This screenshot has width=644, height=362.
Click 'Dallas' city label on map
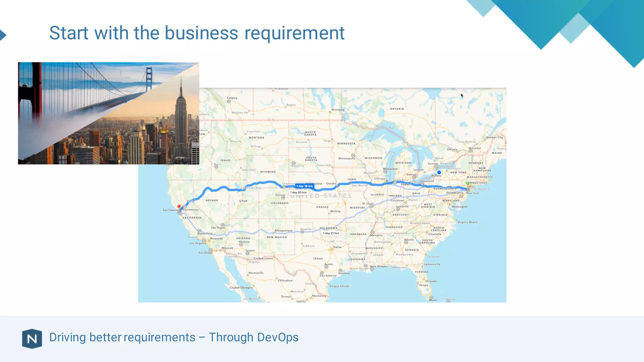(337, 247)
